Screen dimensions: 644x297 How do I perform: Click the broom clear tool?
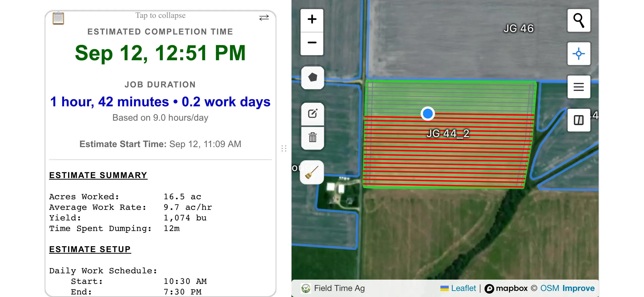(x=312, y=172)
